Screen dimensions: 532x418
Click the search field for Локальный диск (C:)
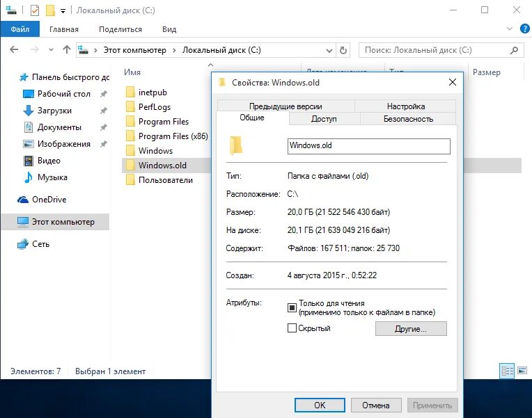pyautogui.click(x=441, y=50)
